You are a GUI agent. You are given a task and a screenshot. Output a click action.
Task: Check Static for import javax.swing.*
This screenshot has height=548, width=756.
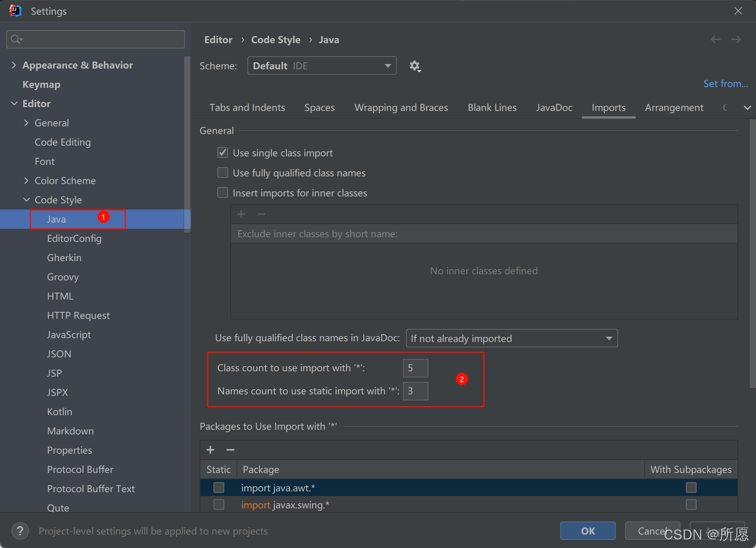pos(219,504)
